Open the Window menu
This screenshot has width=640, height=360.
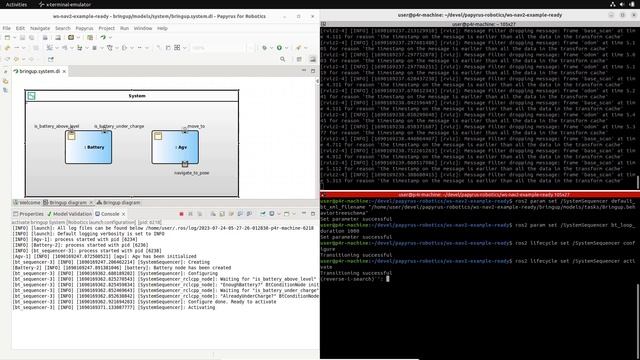click(143, 28)
